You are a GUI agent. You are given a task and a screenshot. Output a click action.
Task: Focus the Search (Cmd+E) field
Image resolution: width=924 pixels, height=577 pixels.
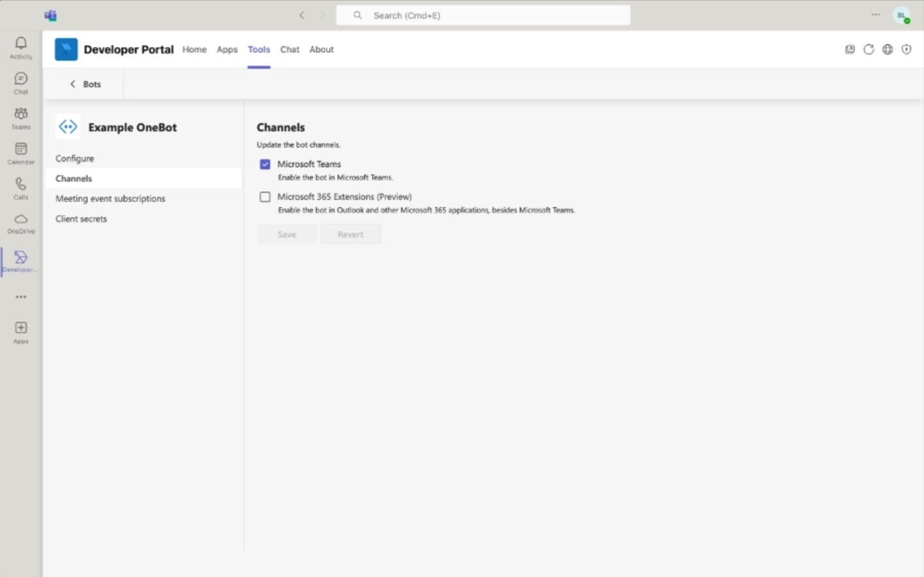point(483,15)
